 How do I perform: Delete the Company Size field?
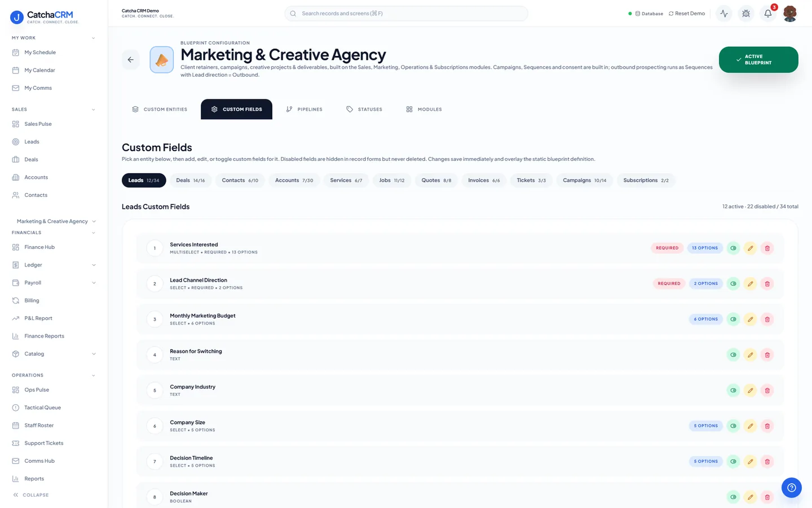click(767, 426)
